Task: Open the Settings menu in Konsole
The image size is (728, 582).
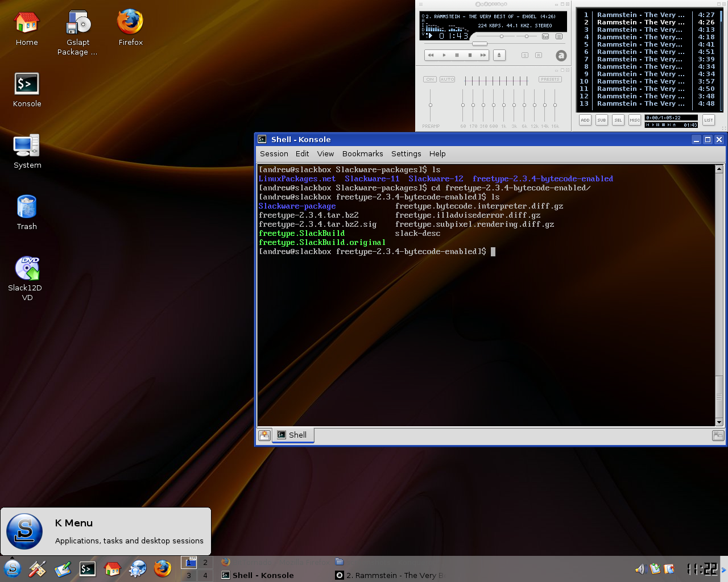Action: [x=406, y=154]
